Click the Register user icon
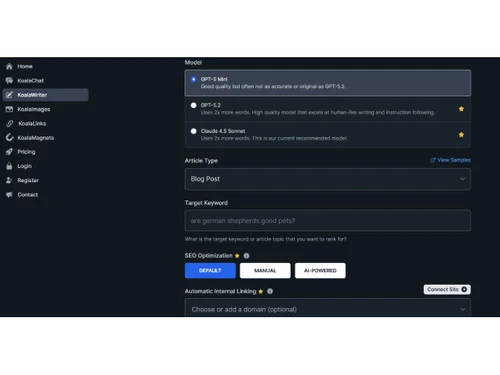Image resolution: width=500 pixels, height=375 pixels. 9,180
